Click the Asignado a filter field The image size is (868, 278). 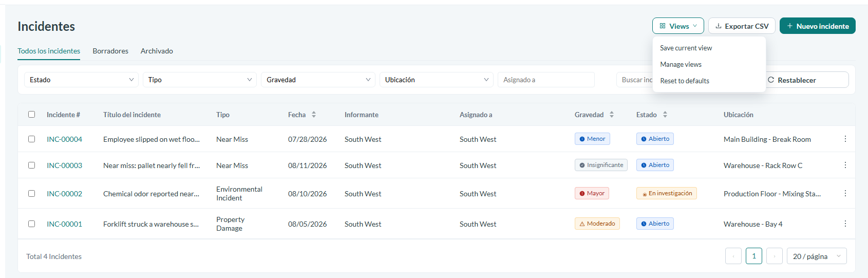546,80
